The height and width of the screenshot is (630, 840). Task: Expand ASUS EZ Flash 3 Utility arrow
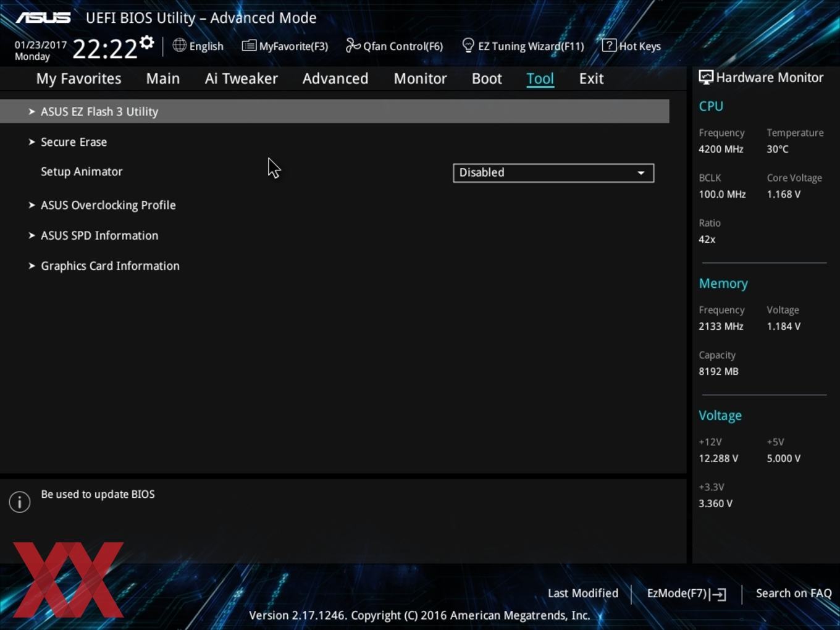[x=31, y=112]
